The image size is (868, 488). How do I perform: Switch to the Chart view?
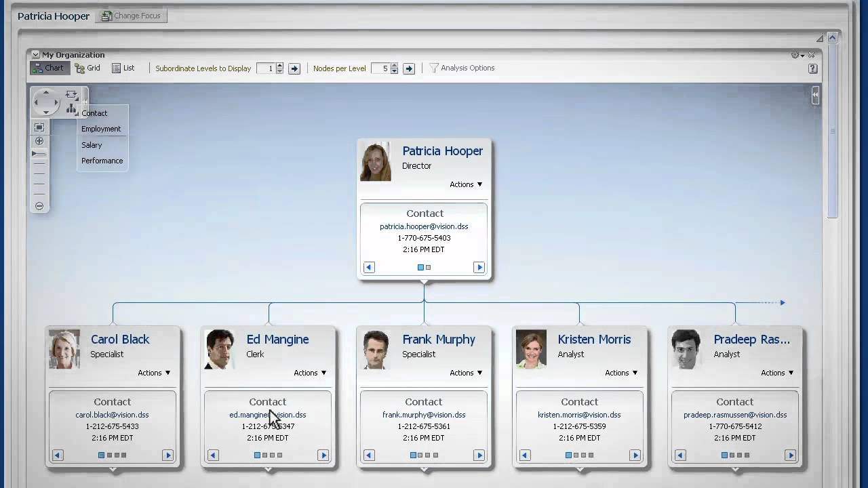[50, 68]
